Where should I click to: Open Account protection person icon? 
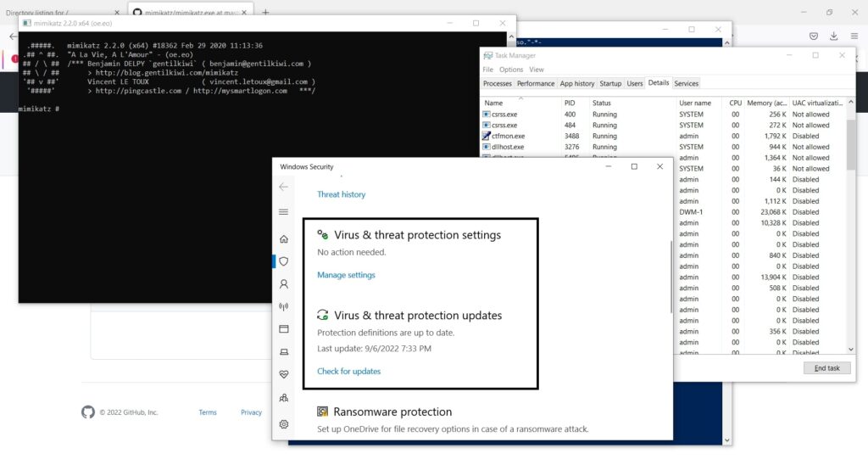(284, 283)
